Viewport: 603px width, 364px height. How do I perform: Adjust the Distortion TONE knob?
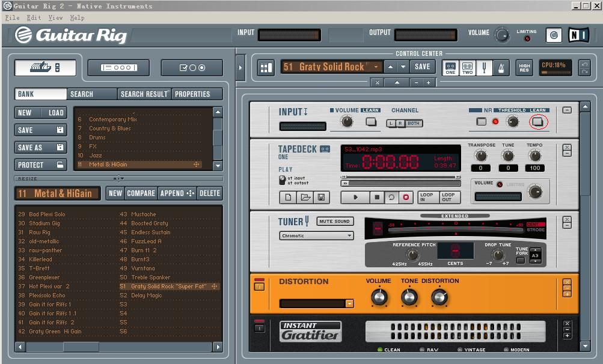[x=409, y=297]
